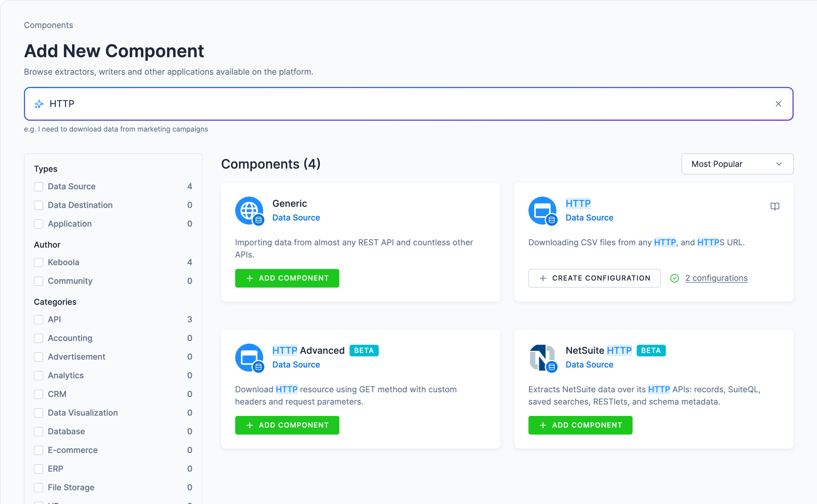Select the API category checkbox
This screenshot has height=504, width=817.
[x=39, y=320]
